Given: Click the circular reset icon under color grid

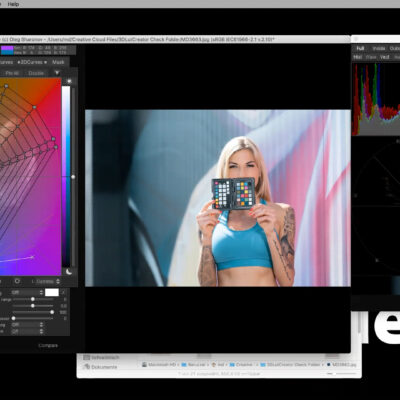Looking at the screenshot, I should (17, 281).
